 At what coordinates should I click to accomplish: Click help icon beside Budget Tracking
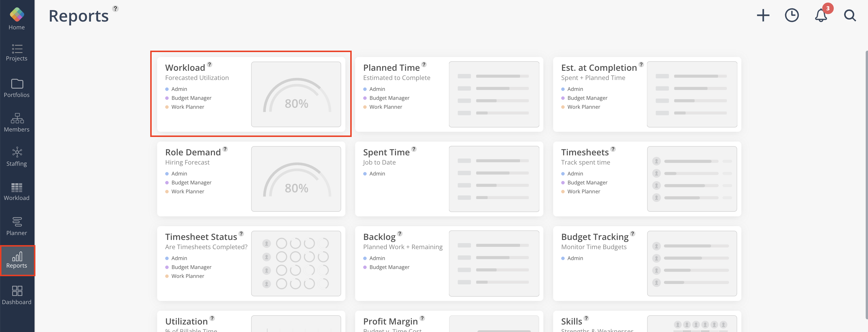point(633,234)
